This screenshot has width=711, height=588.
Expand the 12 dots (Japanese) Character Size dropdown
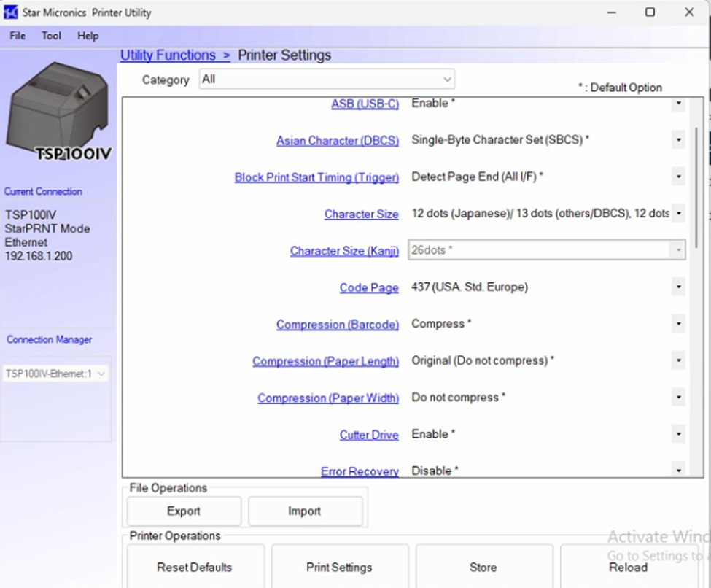678,213
